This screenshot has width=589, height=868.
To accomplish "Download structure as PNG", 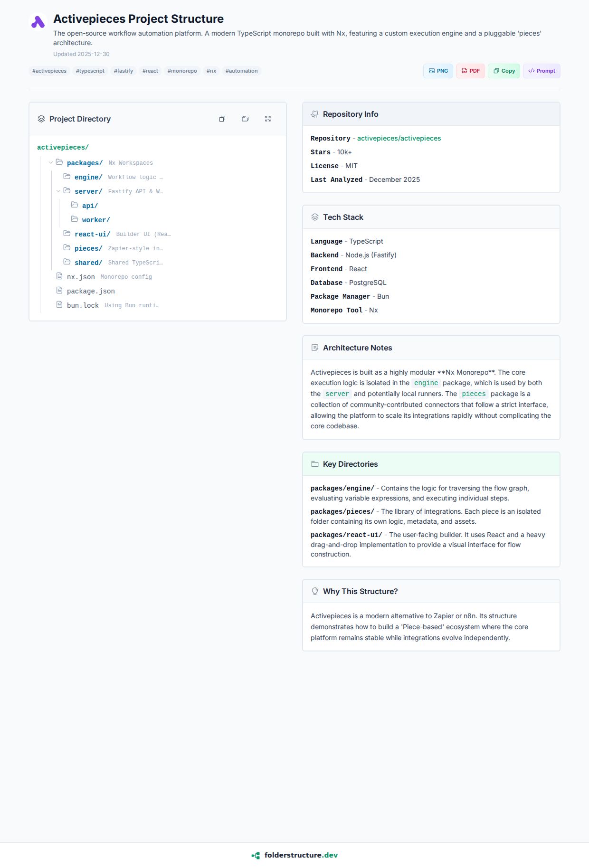I will click(x=438, y=71).
